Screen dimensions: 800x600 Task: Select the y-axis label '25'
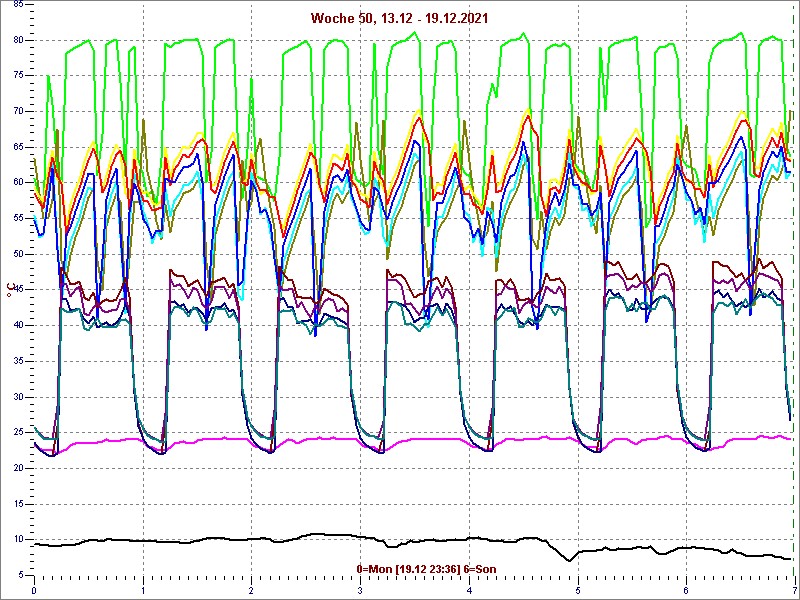pos(18,433)
